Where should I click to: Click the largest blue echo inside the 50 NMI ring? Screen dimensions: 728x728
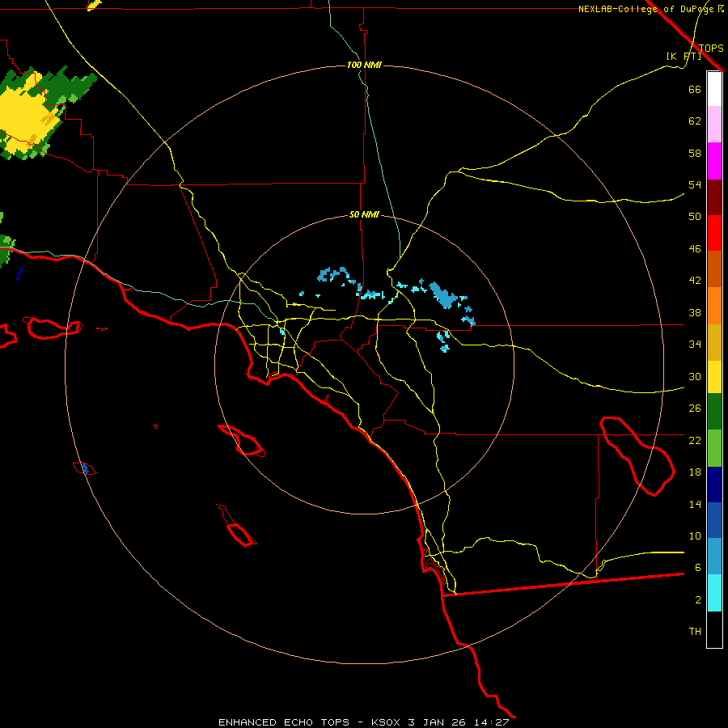point(443,296)
